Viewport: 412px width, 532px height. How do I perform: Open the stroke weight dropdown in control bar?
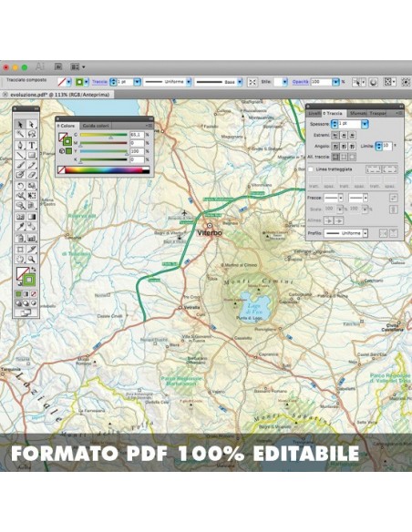(x=137, y=82)
